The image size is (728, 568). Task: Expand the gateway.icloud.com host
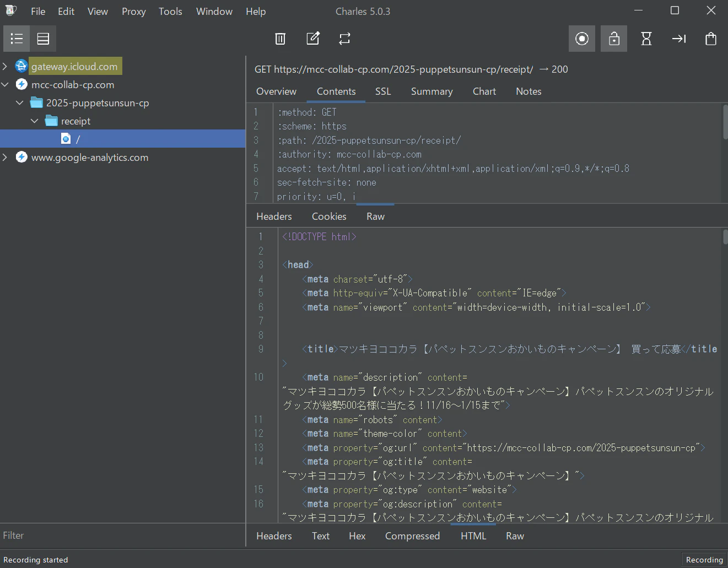coord(5,66)
